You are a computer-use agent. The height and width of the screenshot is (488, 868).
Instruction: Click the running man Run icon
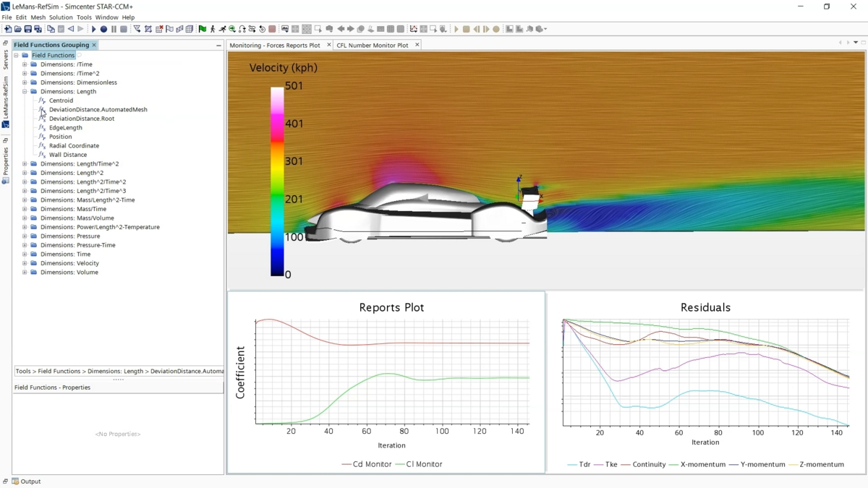222,29
